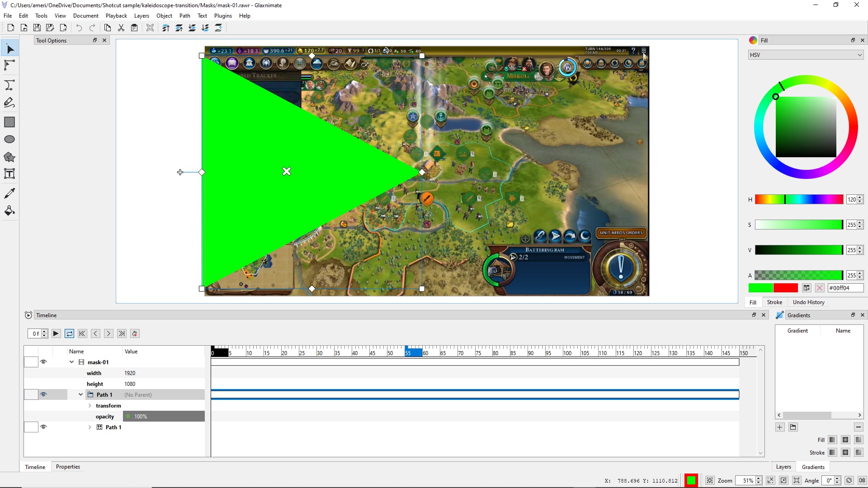This screenshot has height=488, width=868.
Task: Select the Text tool
Action: click(x=9, y=174)
